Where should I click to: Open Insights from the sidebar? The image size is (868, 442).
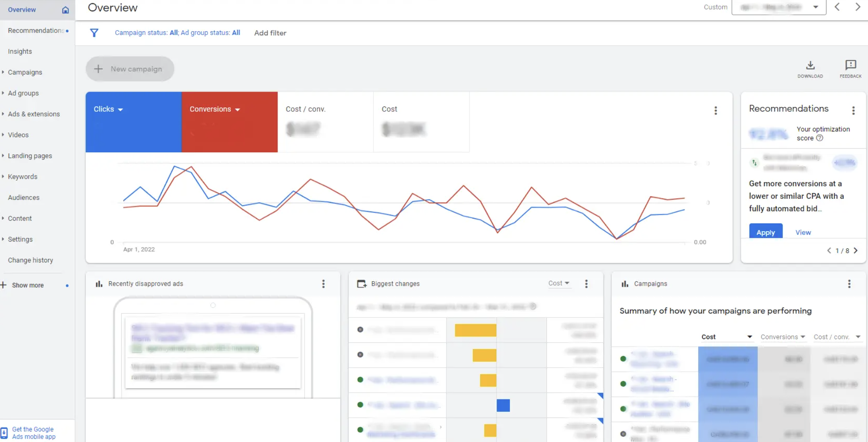click(20, 51)
